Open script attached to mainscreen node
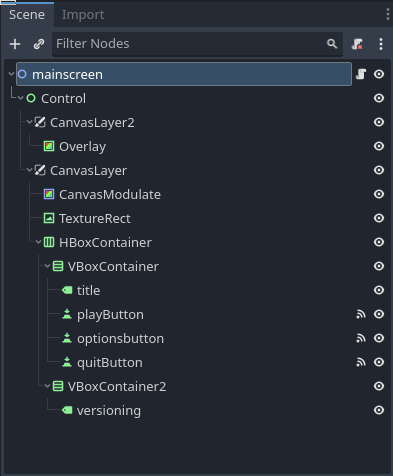The height and width of the screenshot is (476, 393). coord(361,74)
